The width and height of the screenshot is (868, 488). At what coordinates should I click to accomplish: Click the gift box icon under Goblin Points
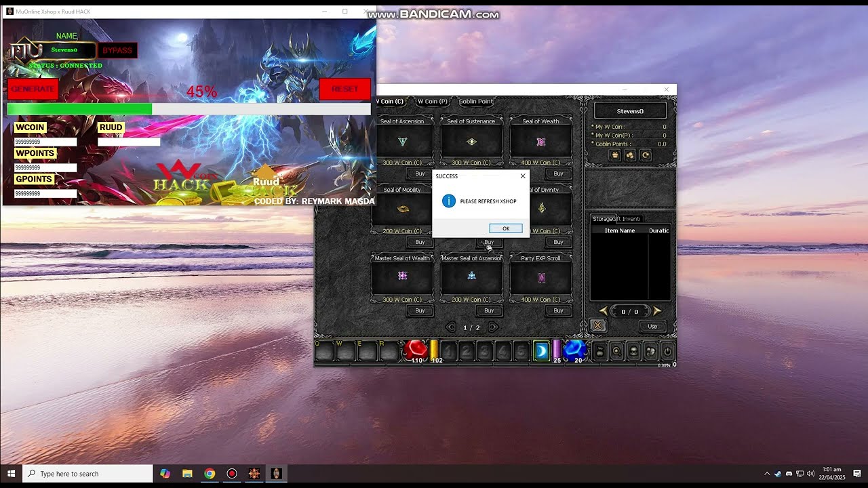tap(615, 155)
